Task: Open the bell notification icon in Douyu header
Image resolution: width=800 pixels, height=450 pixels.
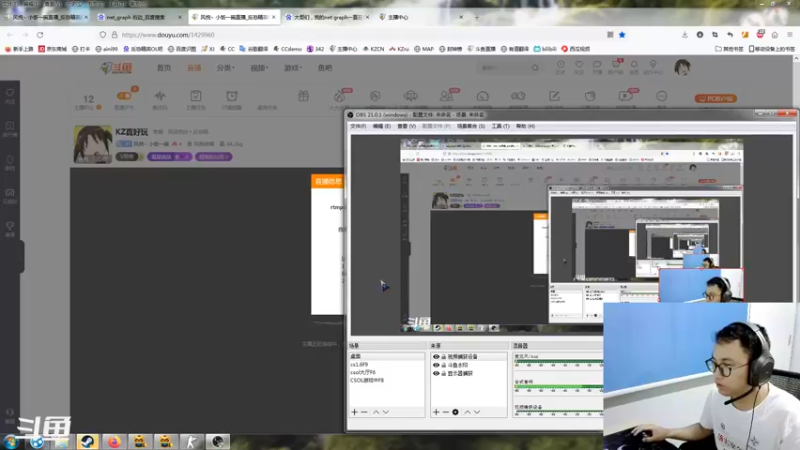Action: click(634, 65)
